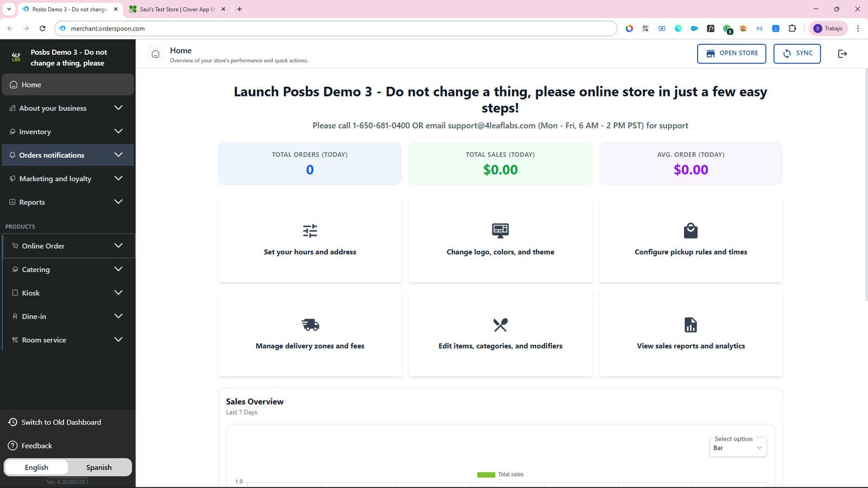This screenshot has height=488, width=868.
Task: Switch the language to Spanish
Action: click(x=99, y=467)
